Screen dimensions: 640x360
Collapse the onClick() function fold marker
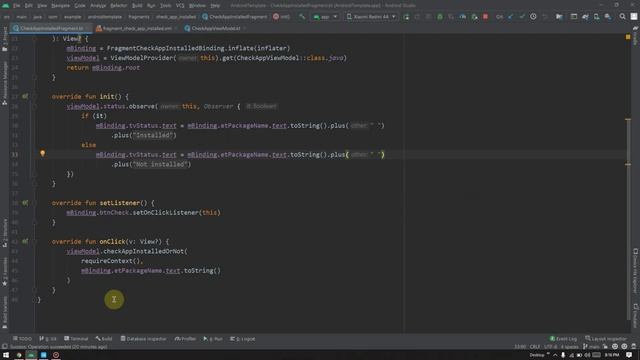pos(35,242)
